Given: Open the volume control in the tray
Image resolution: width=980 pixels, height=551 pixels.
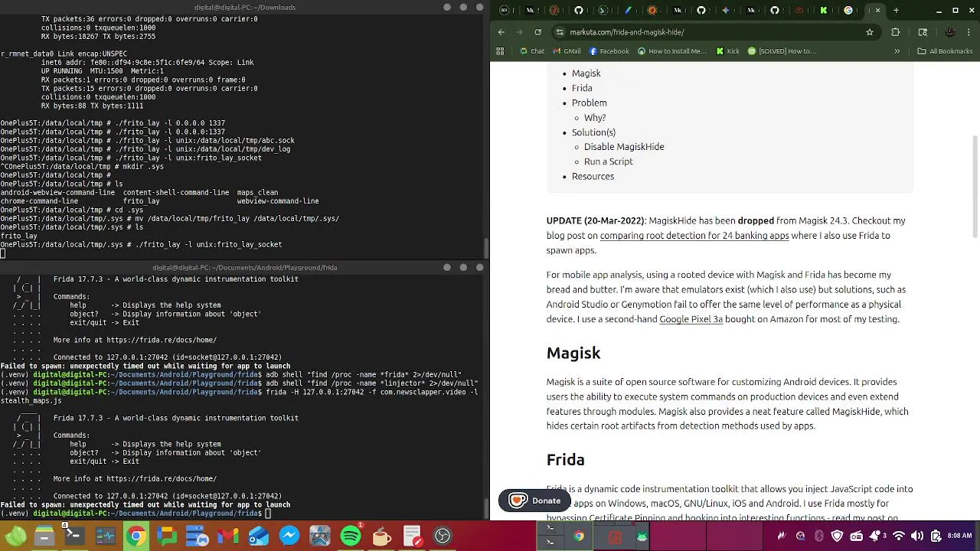Looking at the screenshot, I should [917, 536].
